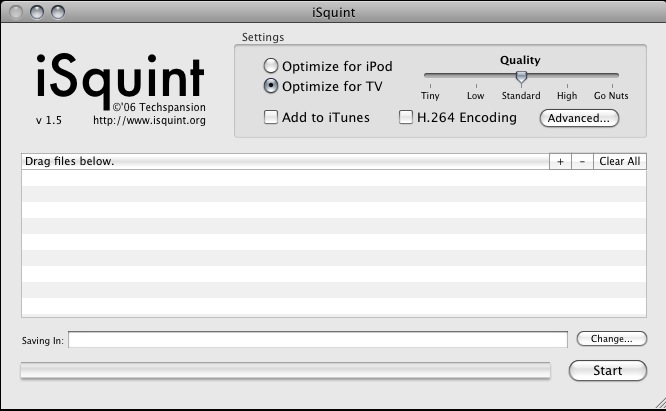Click the Settings group label
Viewport: 666px width, 411px height.
pos(263,37)
